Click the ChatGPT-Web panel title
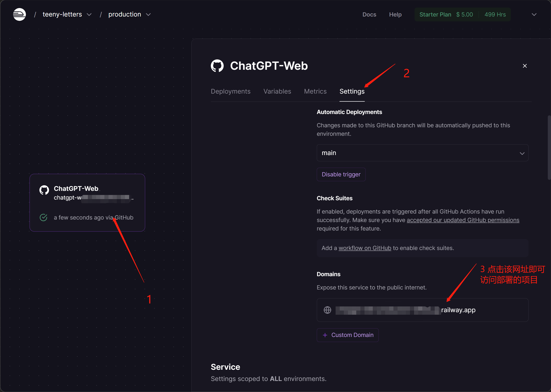 point(269,66)
